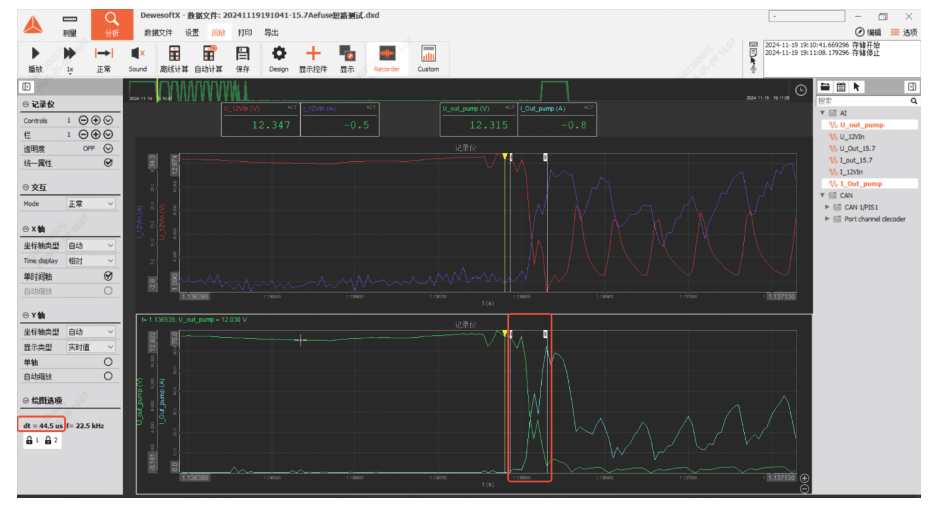Open the X-axis 坐标轴类型 dropdown
This screenshot has height=509, width=936.
(90, 246)
